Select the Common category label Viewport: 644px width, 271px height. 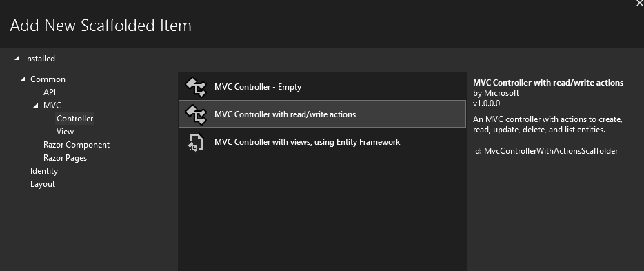tap(48, 79)
